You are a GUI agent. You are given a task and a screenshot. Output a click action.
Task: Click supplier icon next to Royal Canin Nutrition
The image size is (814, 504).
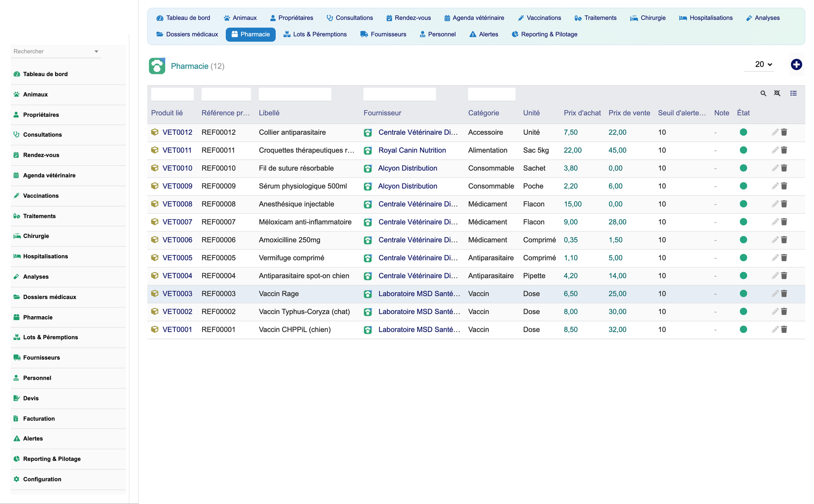pyautogui.click(x=368, y=151)
